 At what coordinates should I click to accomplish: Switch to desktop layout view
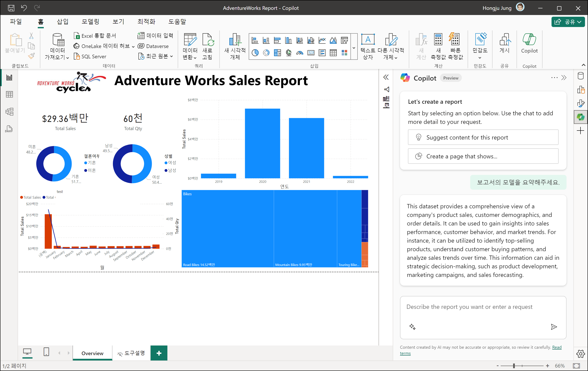(27, 352)
